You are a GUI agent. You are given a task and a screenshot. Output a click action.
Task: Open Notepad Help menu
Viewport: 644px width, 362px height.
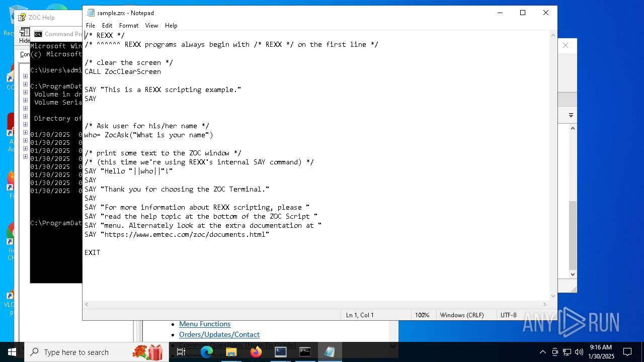(x=171, y=26)
